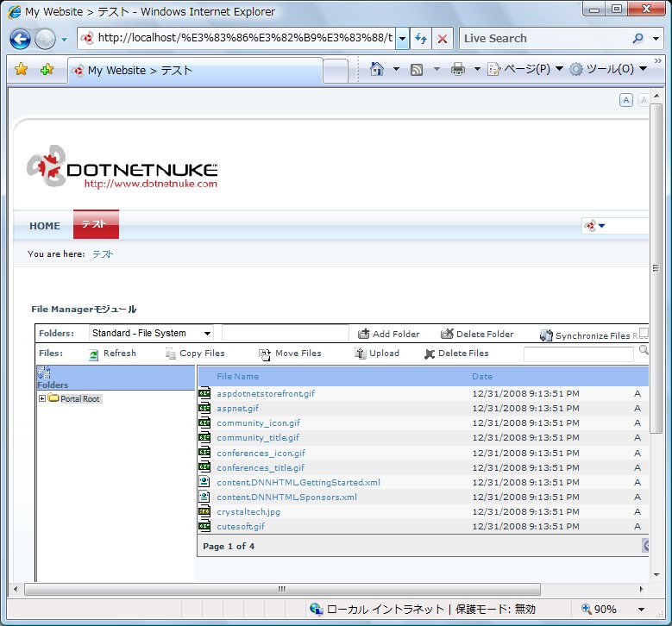Screen dimensions: 672x626
Task: Sort by the File Name column header
Action: tap(237, 376)
